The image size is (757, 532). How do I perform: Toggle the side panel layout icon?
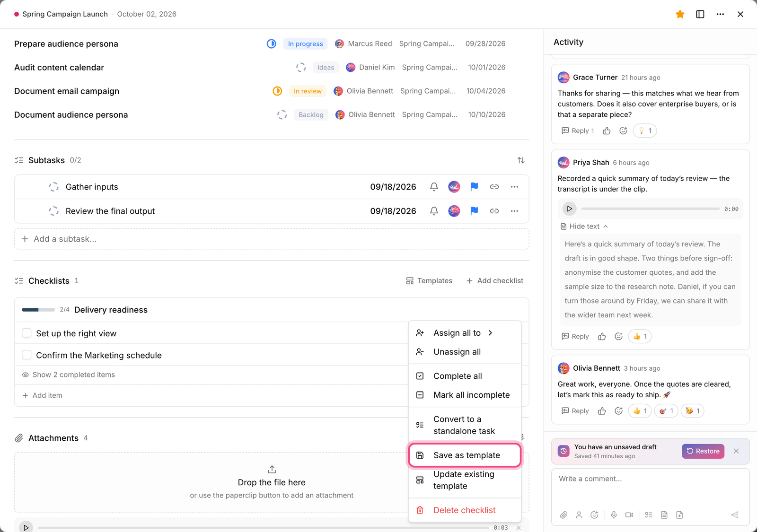pos(700,14)
